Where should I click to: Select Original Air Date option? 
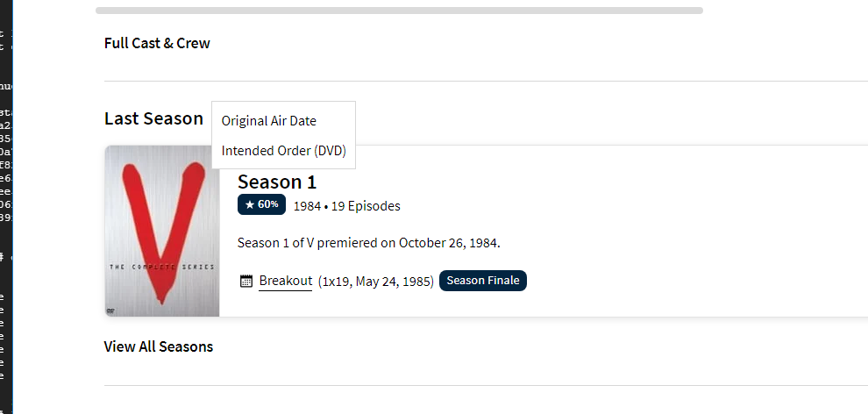click(268, 121)
